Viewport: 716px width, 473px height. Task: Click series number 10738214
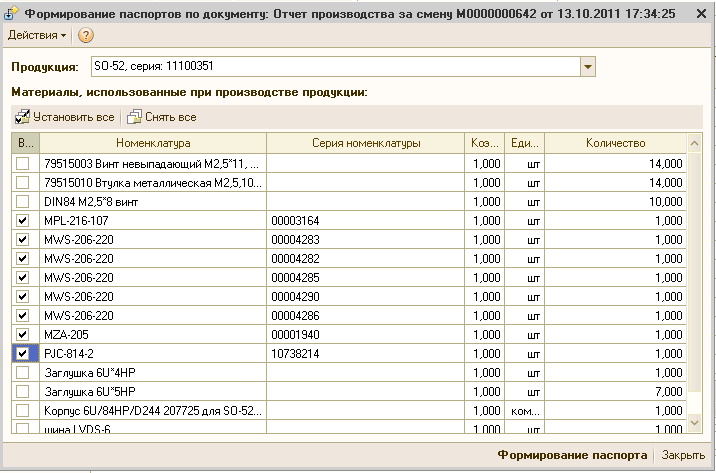295,354
